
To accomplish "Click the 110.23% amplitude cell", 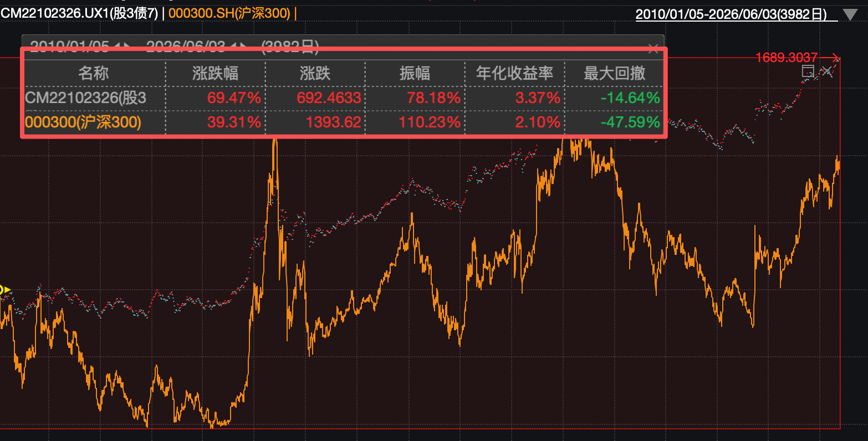I will coord(430,122).
